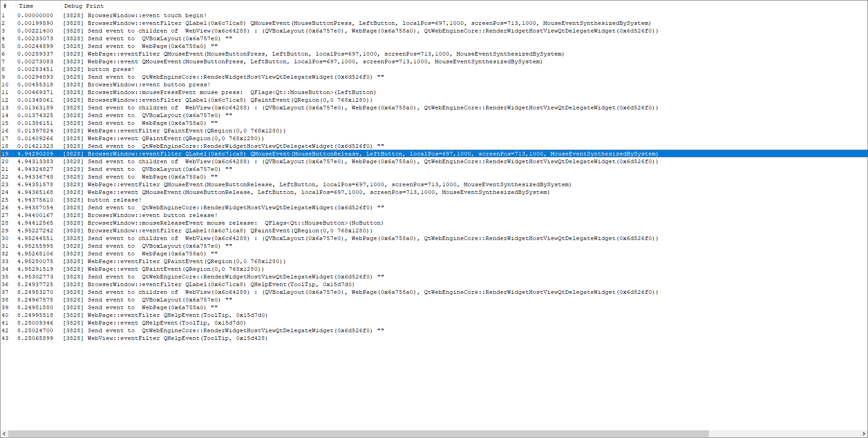
Task: Select line 34 WebPage::event QPaintEvent entry
Action: (x=175, y=269)
